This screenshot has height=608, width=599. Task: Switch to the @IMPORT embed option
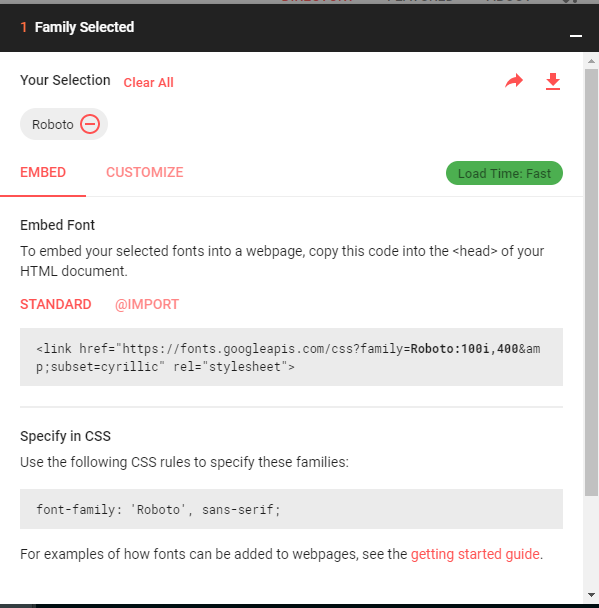tap(147, 304)
